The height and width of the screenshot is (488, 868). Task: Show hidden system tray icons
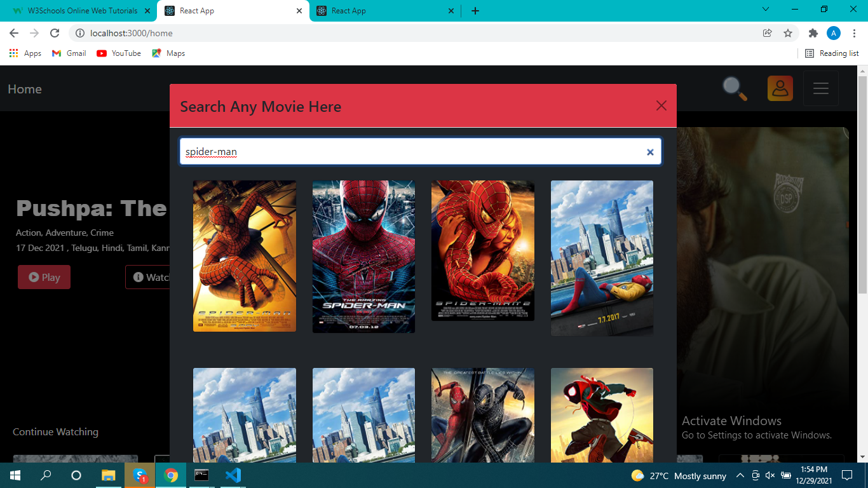740,475
